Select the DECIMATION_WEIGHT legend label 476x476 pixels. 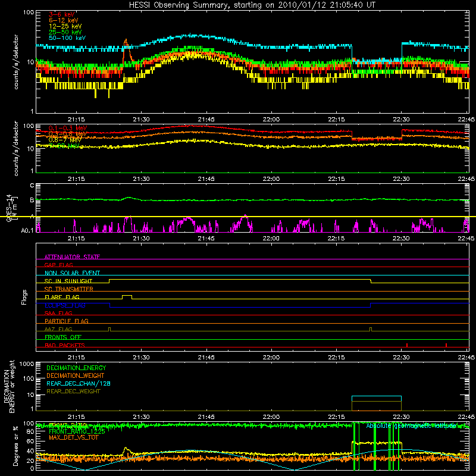(76, 375)
